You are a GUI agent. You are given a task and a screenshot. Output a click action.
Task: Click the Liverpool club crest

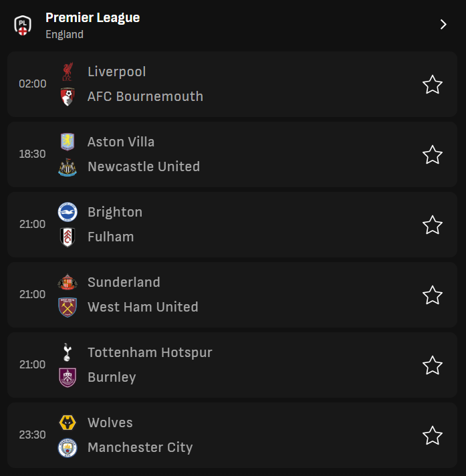point(68,72)
